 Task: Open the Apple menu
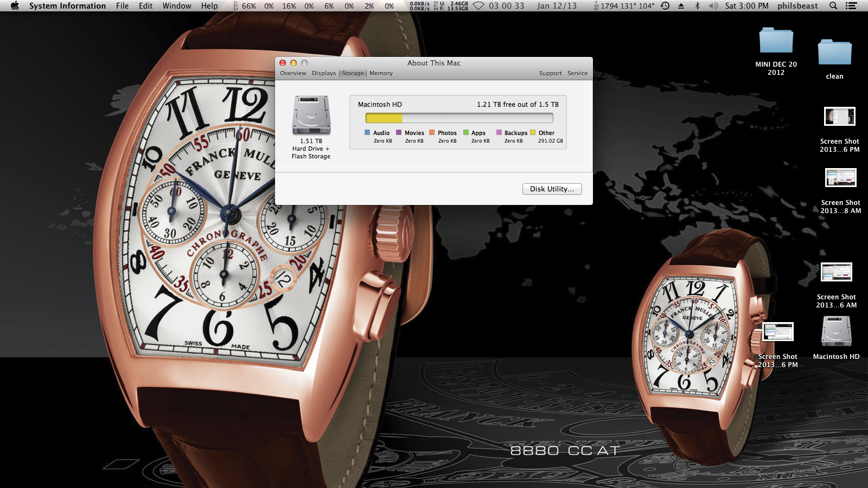pos(15,6)
